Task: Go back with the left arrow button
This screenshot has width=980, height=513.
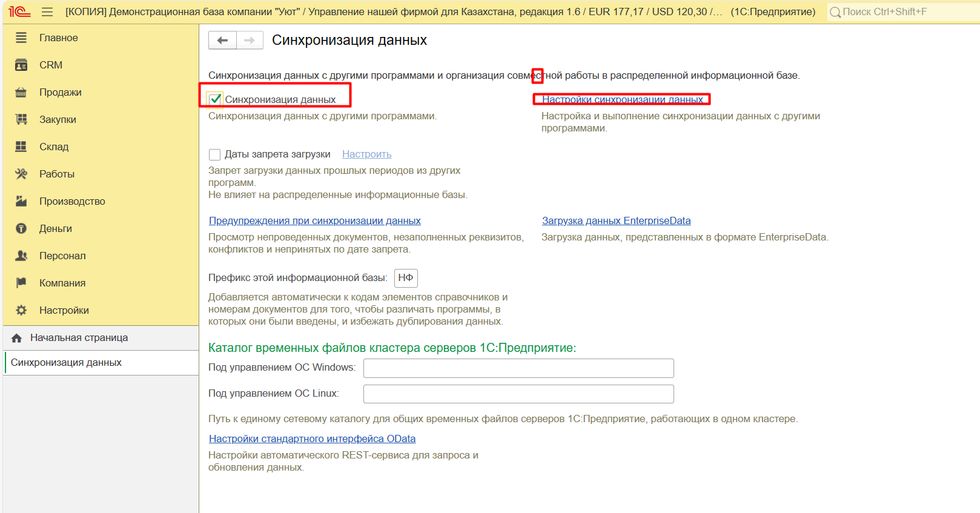Action: tap(222, 41)
